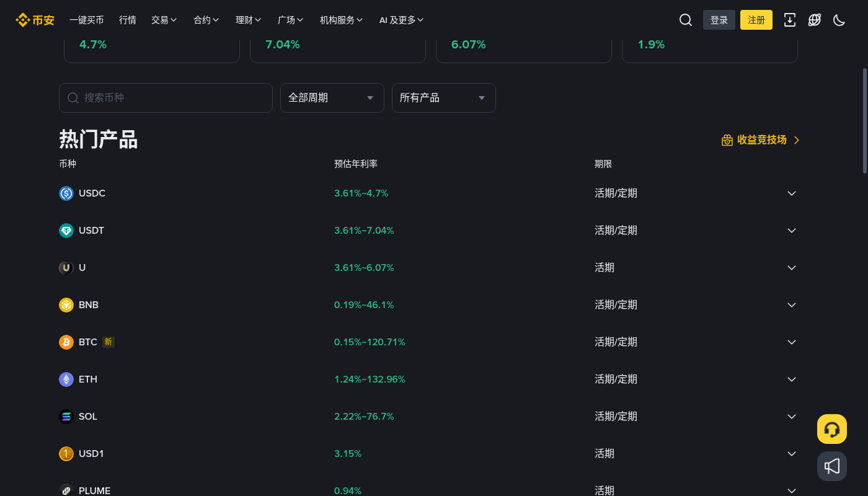Screen dimensions: 868x496
Task: Expand the BNB row chevron
Action: click(792, 305)
